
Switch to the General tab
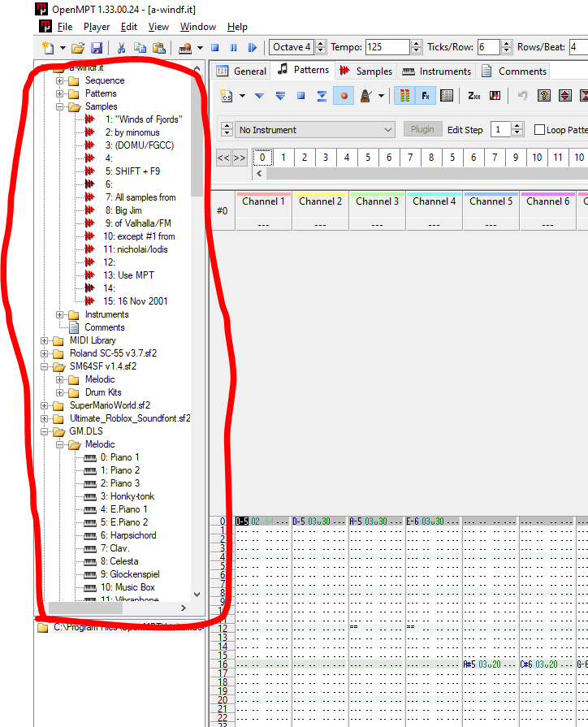click(x=241, y=71)
